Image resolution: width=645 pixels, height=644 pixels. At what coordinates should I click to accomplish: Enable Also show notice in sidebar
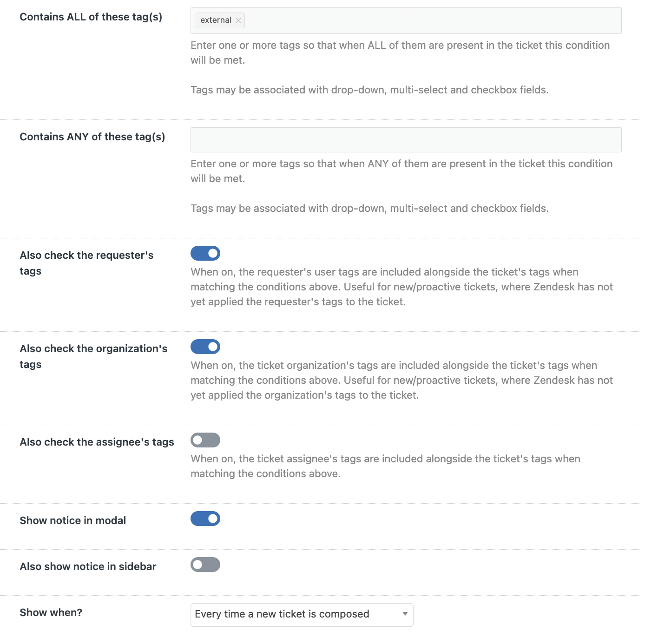[x=205, y=565]
